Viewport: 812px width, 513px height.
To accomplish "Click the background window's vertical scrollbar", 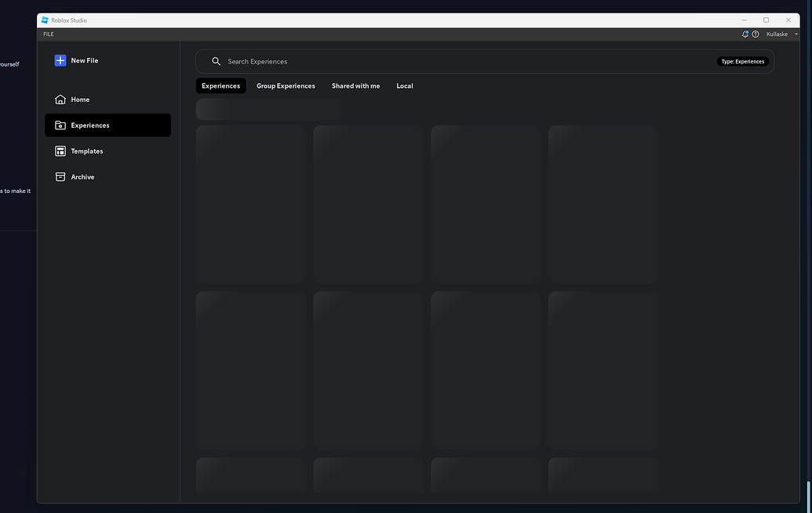I will 808,496.
